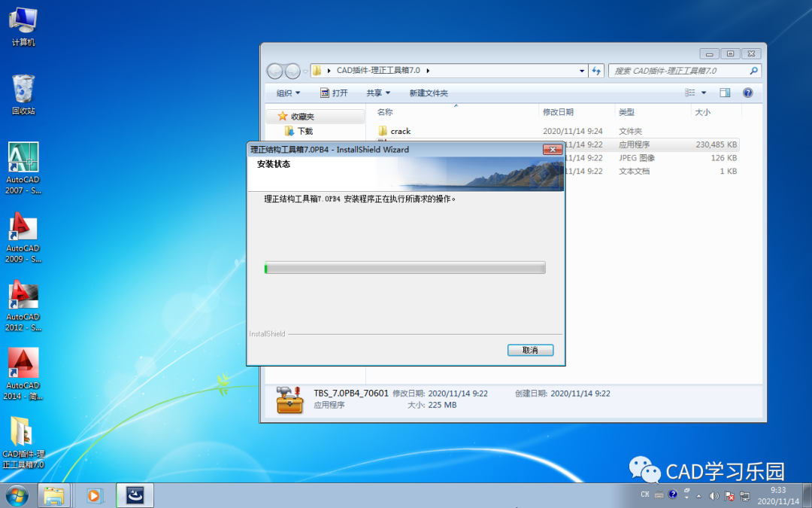Viewport: 812px width, 508px height.
Task: Open the Recycle Bin desktop icon
Action: point(23,94)
